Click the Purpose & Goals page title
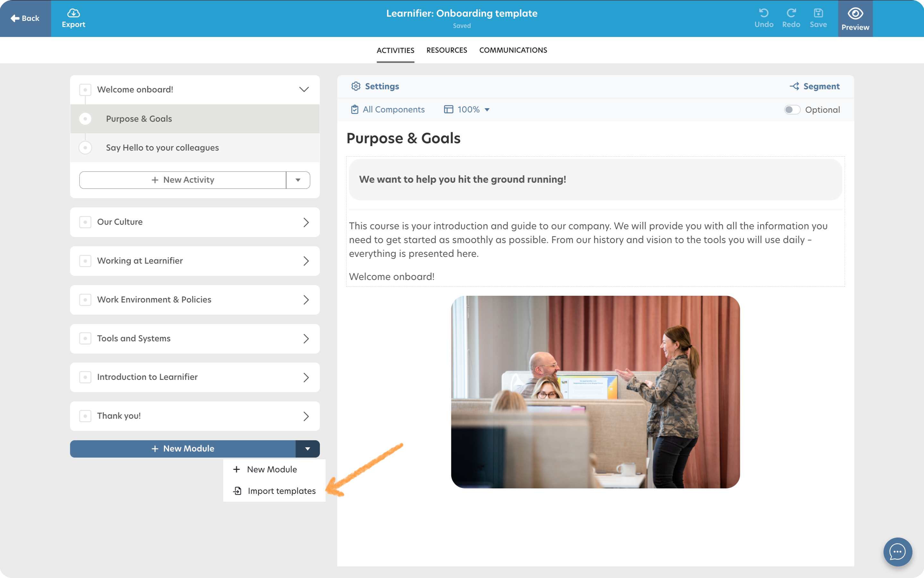 coord(403,138)
